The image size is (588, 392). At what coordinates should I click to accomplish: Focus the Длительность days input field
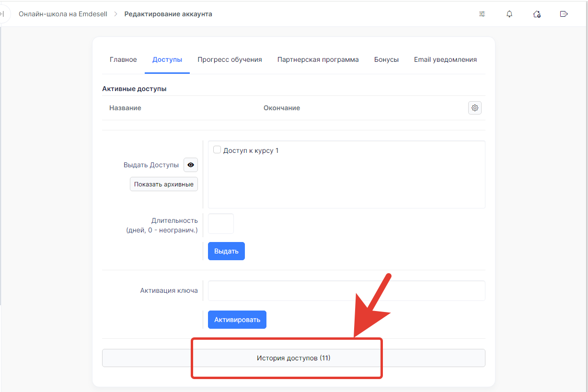point(221,224)
